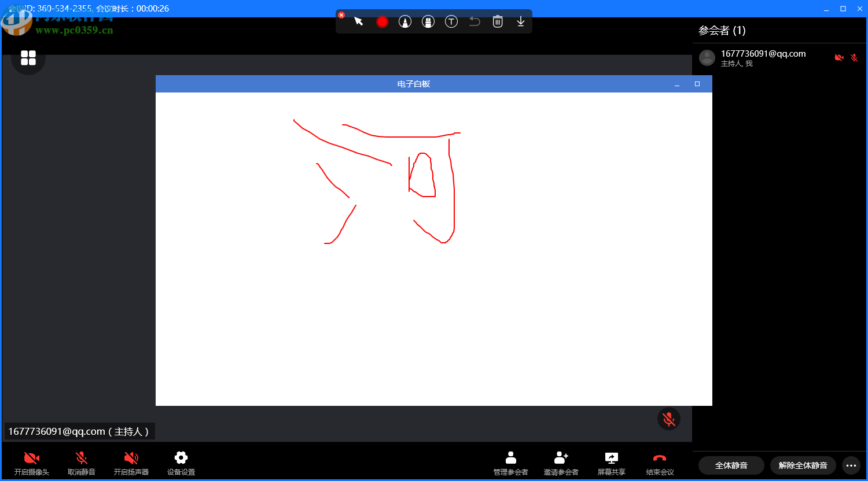868x481 pixels.
Task: Maximize the main meeting window
Action: [843, 9]
